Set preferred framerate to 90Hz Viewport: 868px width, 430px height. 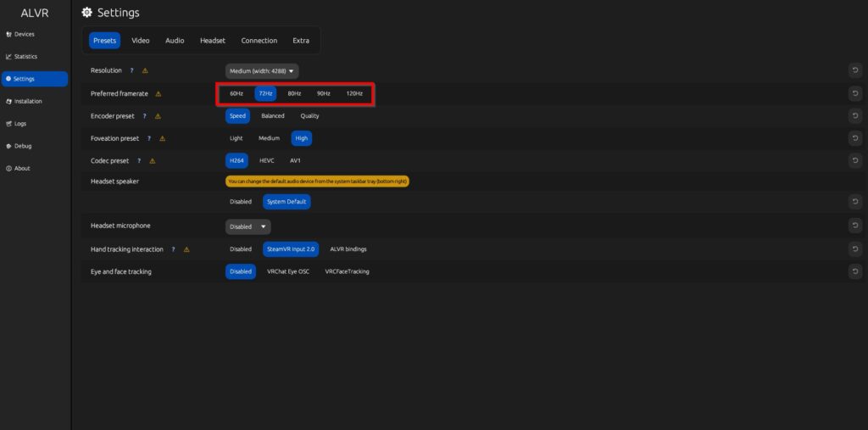click(324, 93)
